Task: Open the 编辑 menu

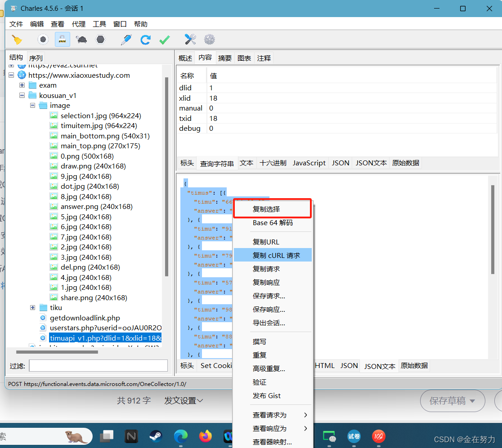Action: [37, 24]
